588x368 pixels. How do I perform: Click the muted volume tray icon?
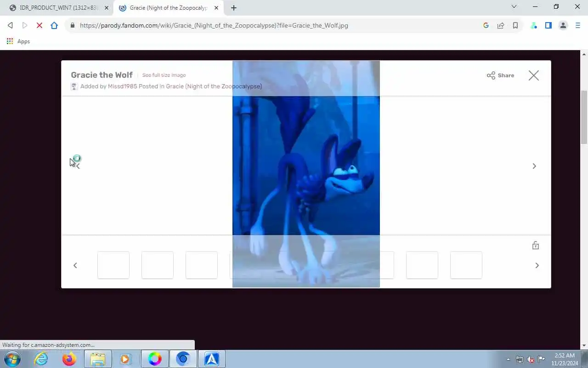pos(531,359)
